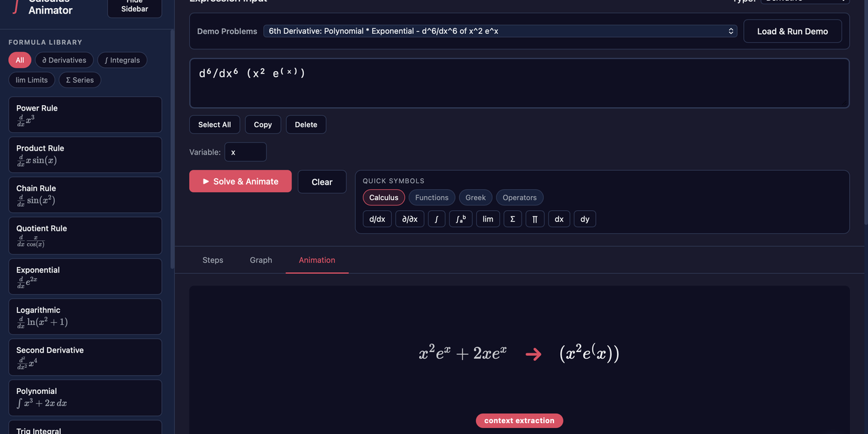This screenshot has width=868, height=434.
Task: Click the x²eˣ + 2xeˣ animation expression
Action: pos(462,353)
